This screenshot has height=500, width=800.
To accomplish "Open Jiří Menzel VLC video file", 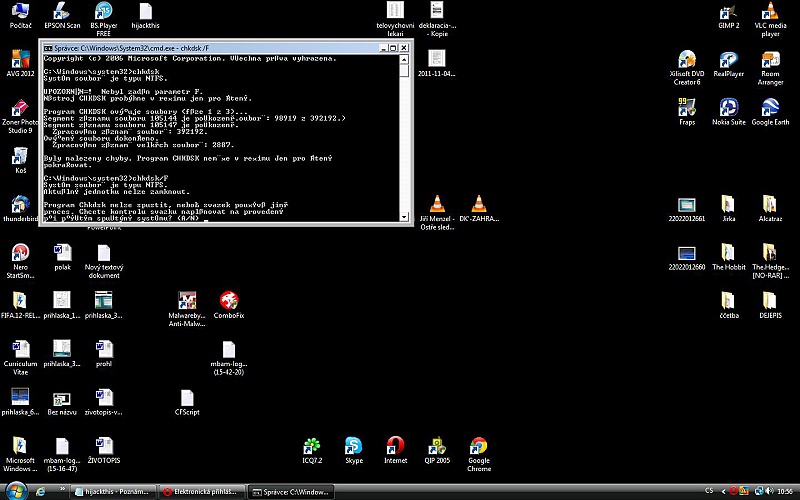I will (437, 212).
